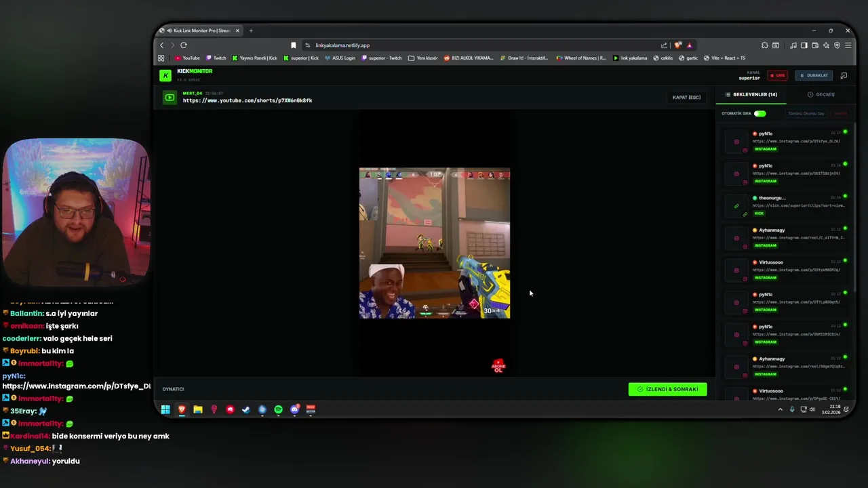
Task: Open the pop-out window icon next to Duraklat
Action: click(x=844, y=75)
